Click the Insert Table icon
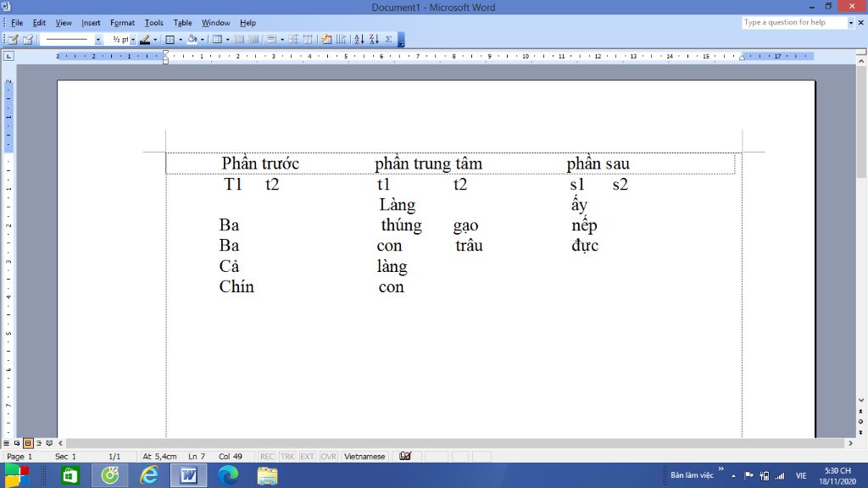This screenshot has width=868, height=488. [218, 39]
